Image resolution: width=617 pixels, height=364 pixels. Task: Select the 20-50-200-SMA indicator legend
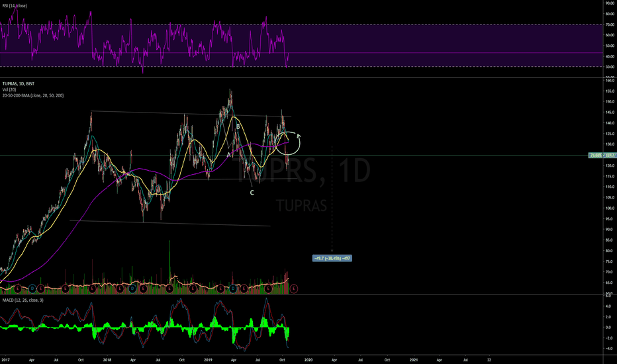coord(33,95)
